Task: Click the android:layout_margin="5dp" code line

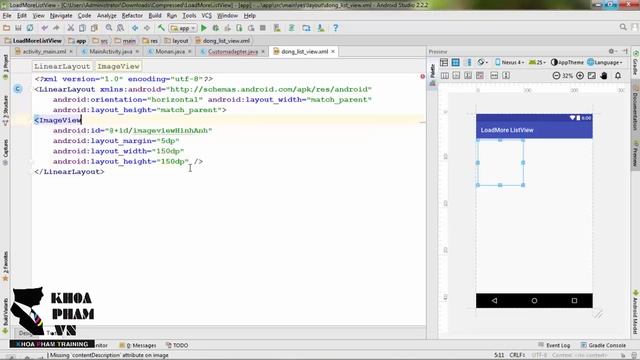Action: 116,141
